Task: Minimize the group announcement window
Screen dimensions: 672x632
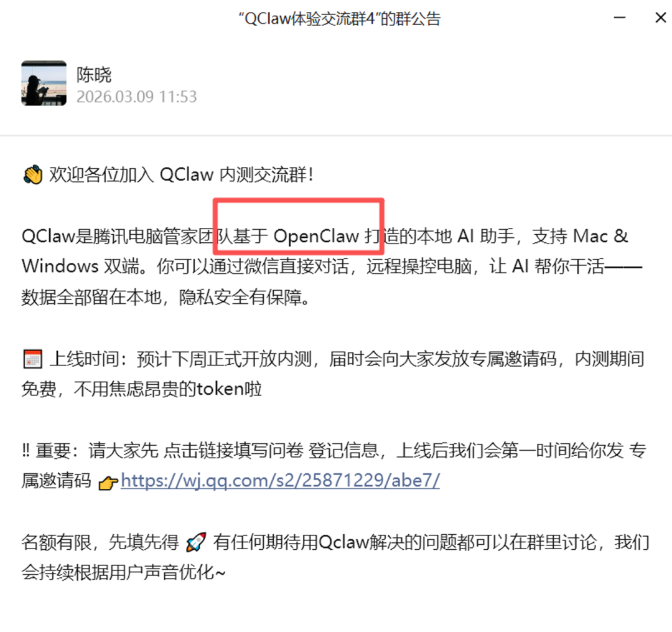Action: (619, 17)
